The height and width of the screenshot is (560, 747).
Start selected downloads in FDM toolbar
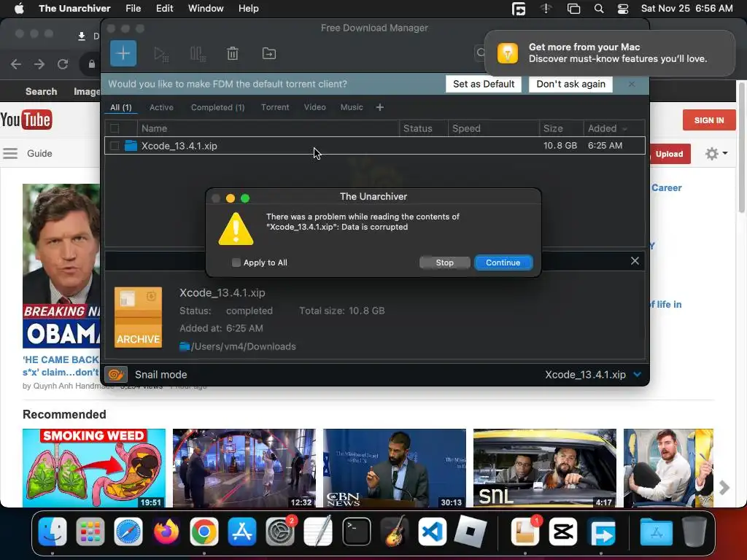(x=161, y=54)
